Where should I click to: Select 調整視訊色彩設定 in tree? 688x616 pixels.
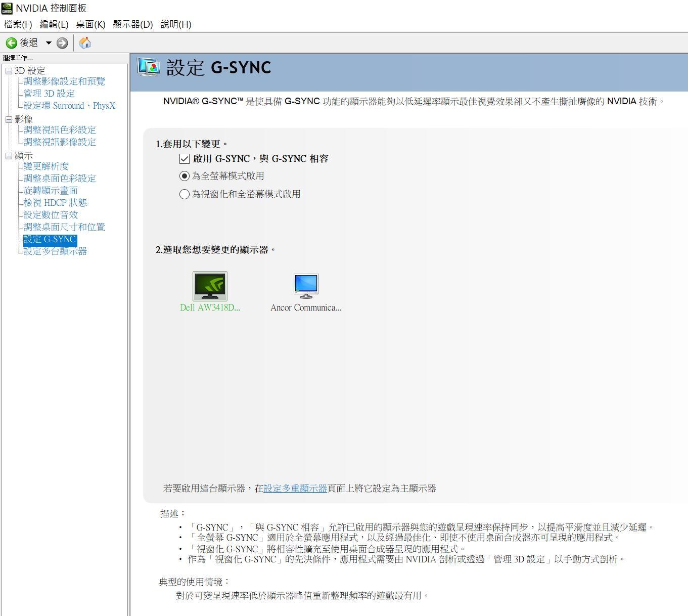(60, 130)
